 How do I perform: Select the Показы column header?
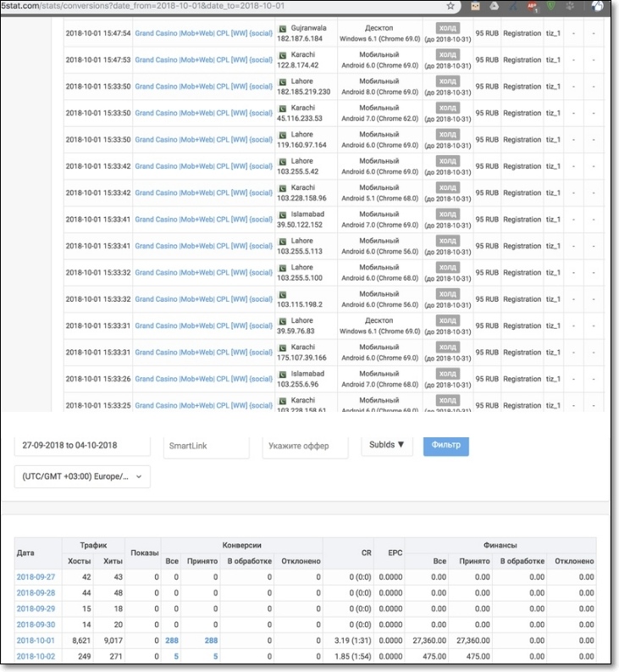point(144,553)
